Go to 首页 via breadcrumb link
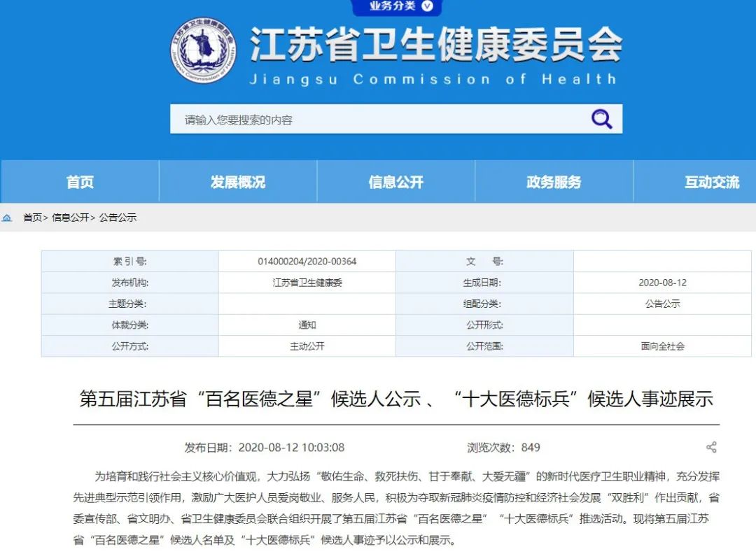This screenshot has height=554, width=756. click(33, 218)
